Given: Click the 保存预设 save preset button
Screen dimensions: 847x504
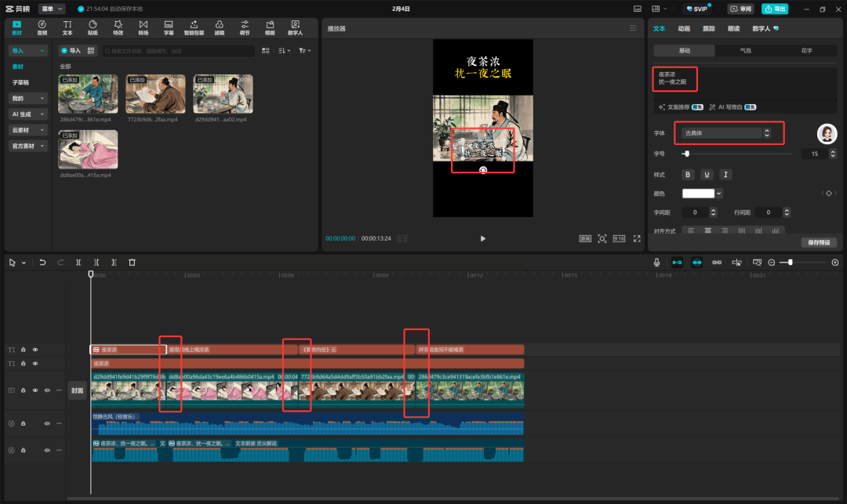Looking at the screenshot, I should (x=818, y=243).
